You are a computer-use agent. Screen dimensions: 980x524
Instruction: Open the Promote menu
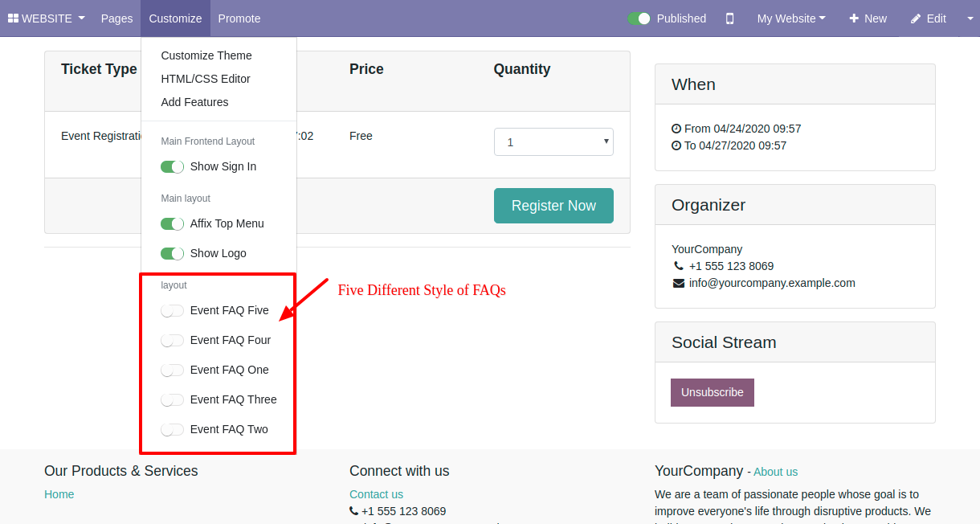point(239,18)
